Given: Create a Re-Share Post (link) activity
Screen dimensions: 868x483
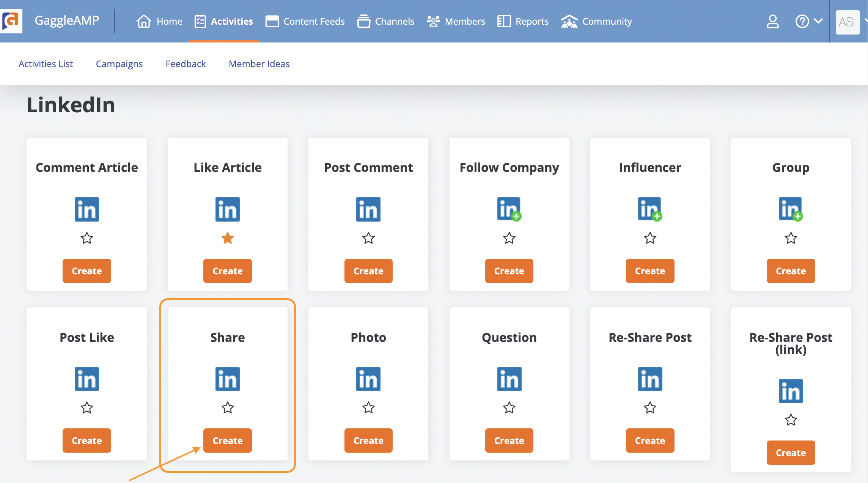Looking at the screenshot, I should click(x=791, y=453).
